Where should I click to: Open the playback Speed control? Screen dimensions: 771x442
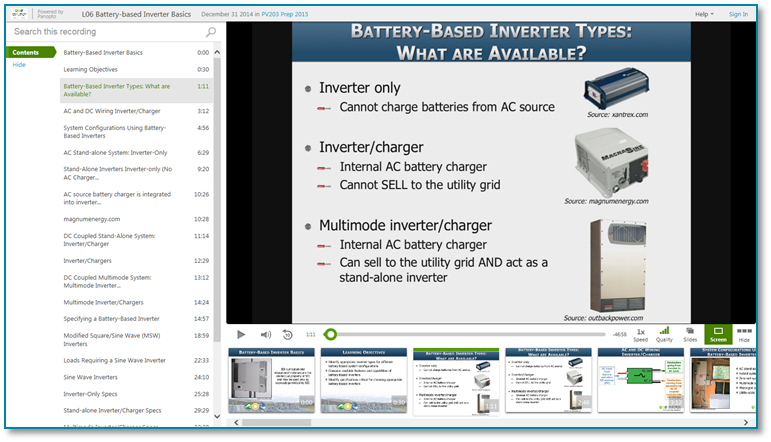(x=640, y=335)
